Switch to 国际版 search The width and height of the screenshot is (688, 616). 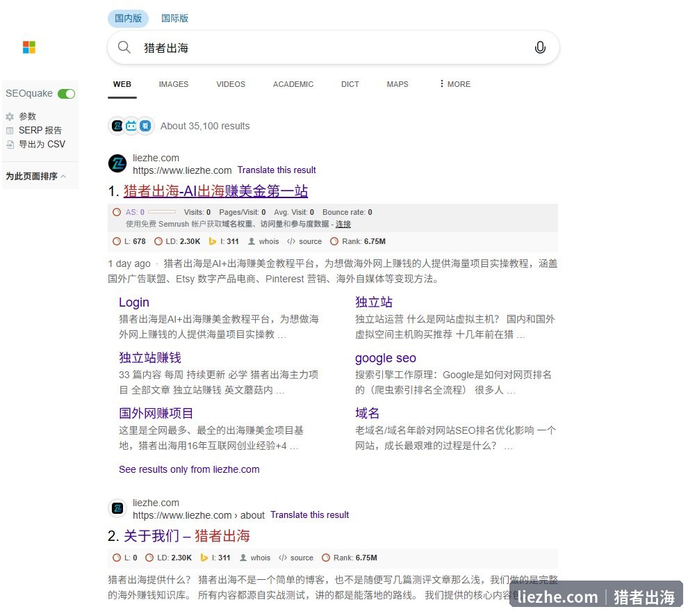tap(174, 19)
